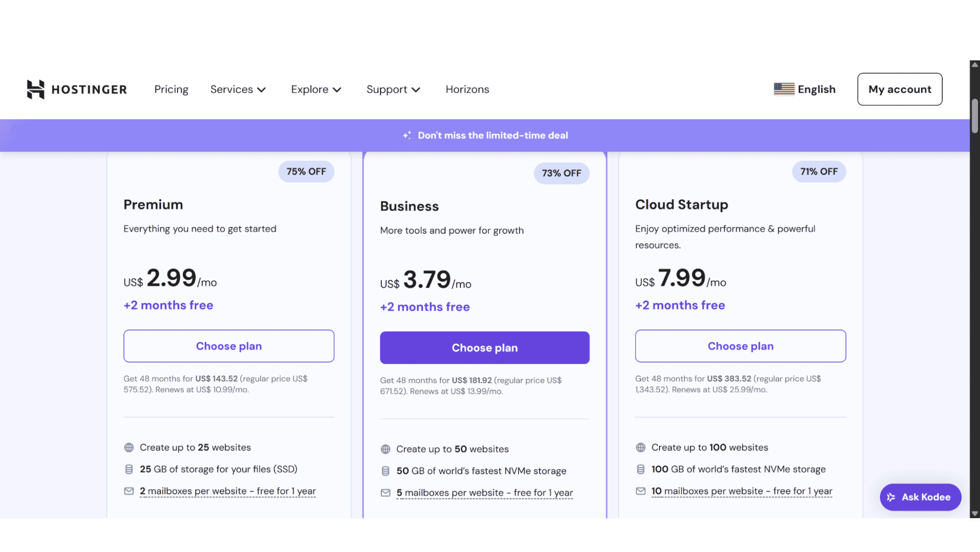Click the 73% OFF badge
Viewport: 980px width, 552px height.
point(562,173)
